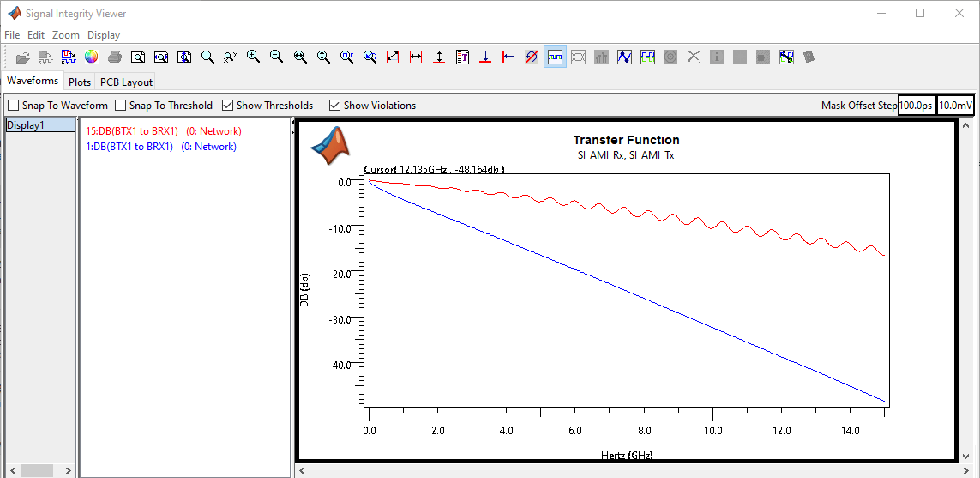
Task: Switch to the PCB Layout tab
Action: pos(126,82)
